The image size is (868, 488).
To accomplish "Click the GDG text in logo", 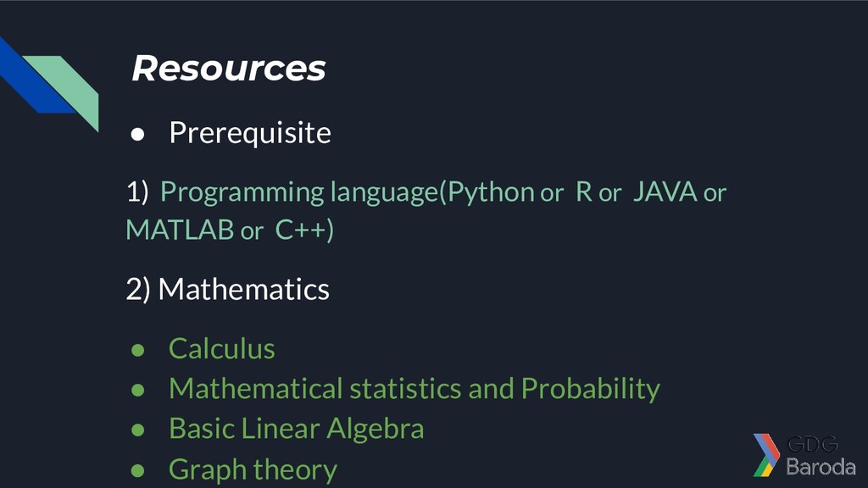I will [813, 444].
